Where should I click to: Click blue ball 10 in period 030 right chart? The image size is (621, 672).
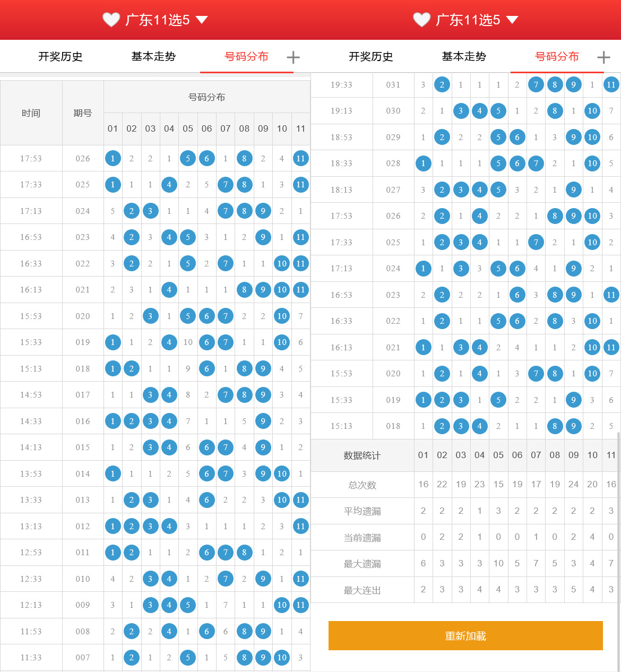click(x=592, y=111)
